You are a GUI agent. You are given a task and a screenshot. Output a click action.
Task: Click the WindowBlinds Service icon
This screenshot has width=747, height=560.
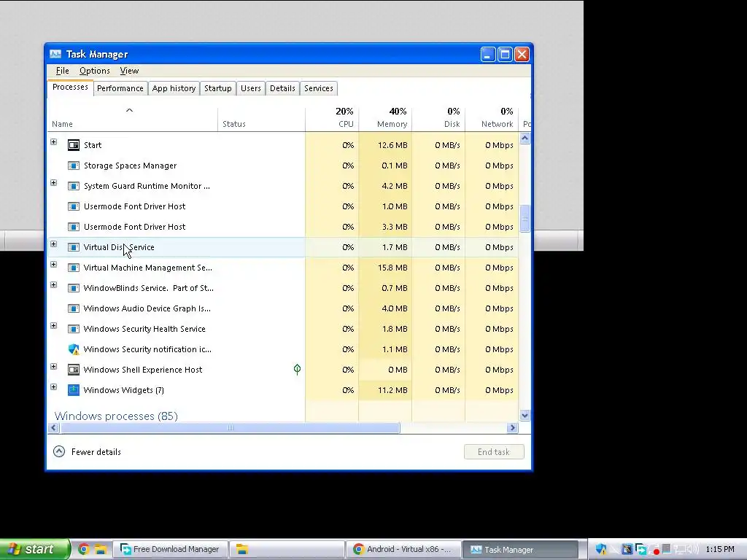point(74,289)
